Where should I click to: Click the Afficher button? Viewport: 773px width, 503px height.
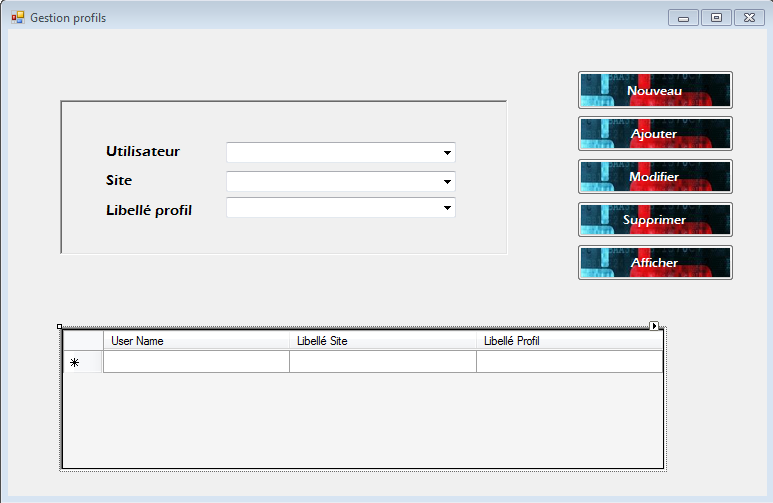pos(655,262)
